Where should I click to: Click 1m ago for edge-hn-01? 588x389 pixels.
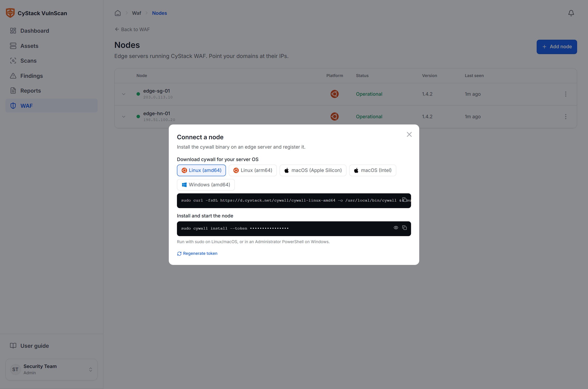(473, 117)
